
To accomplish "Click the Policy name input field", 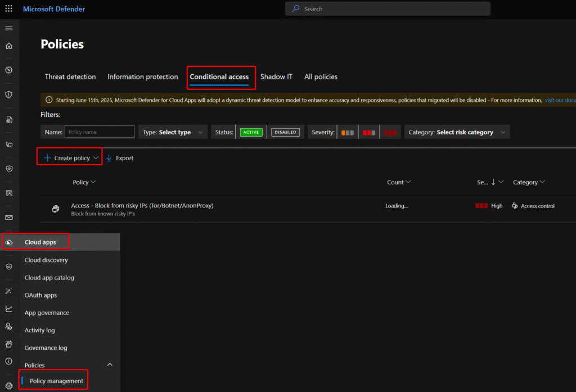I will pyautogui.click(x=99, y=132).
